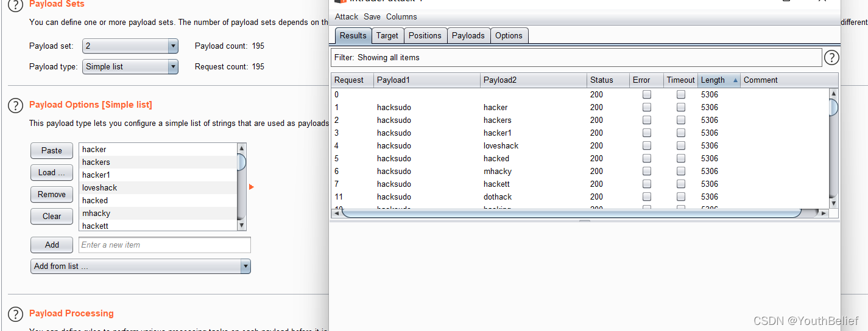Click the Length column sort arrow
The width and height of the screenshot is (868, 331).
click(x=735, y=80)
